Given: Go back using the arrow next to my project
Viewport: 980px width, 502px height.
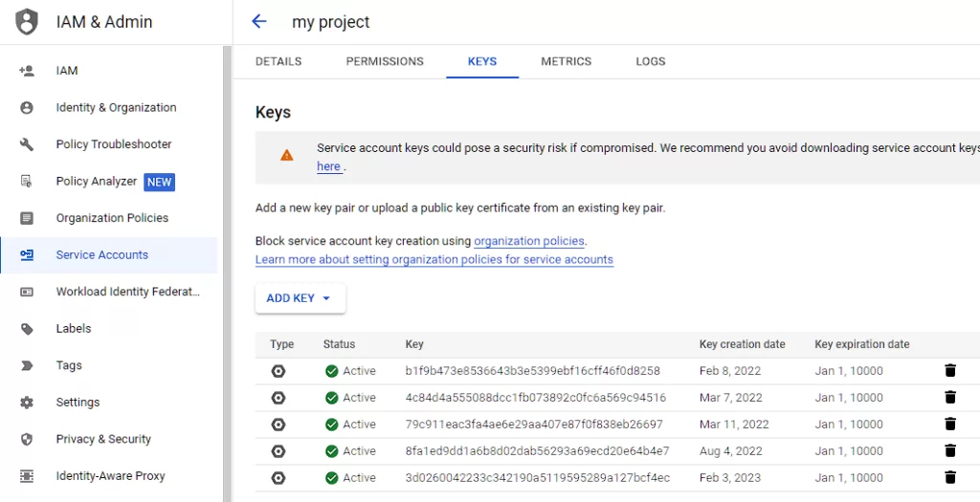Looking at the screenshot, I should click(258, 21).
